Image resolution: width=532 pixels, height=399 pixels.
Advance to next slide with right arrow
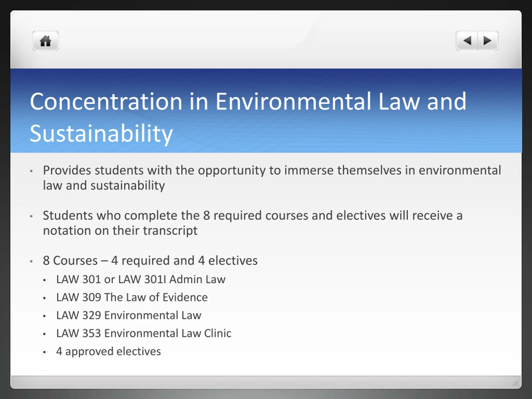(x=488, y=41)
